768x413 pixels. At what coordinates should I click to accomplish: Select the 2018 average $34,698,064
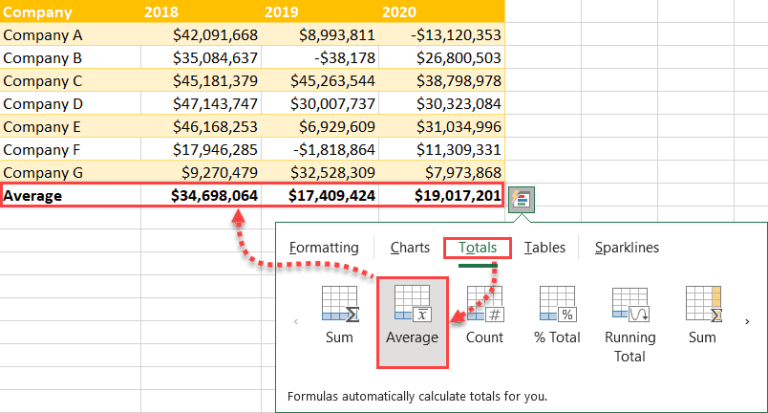click(201, 195)
